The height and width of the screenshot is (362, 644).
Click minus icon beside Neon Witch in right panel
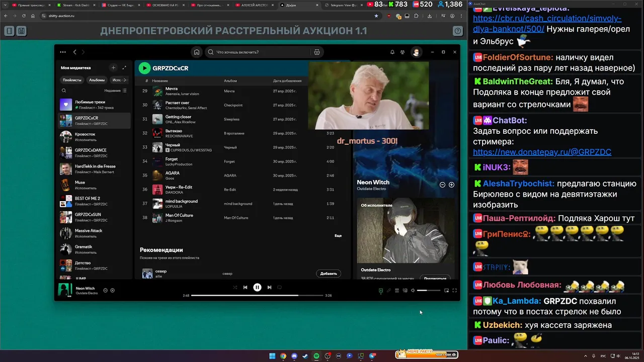coord(442,185)
